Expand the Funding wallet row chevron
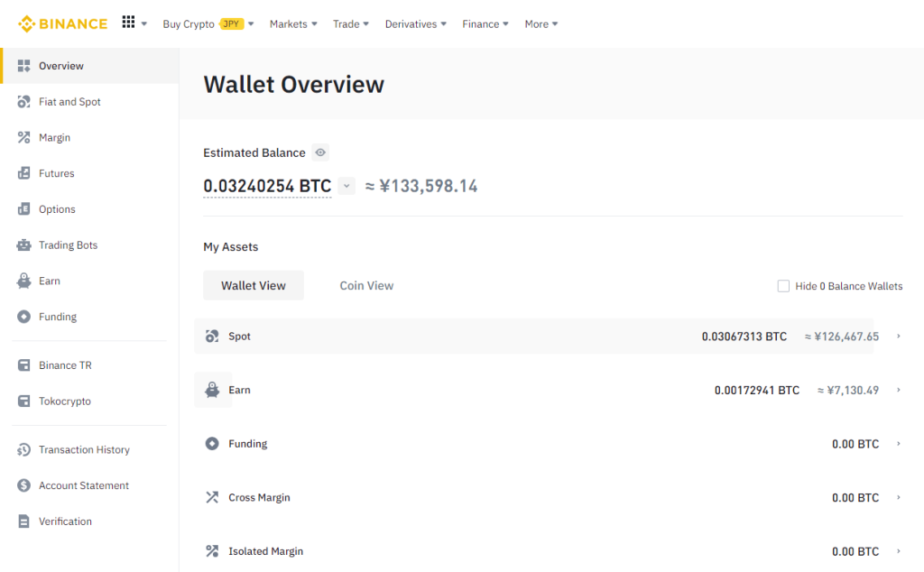Viewport: 924px width, 572px height. pos(899,444)
